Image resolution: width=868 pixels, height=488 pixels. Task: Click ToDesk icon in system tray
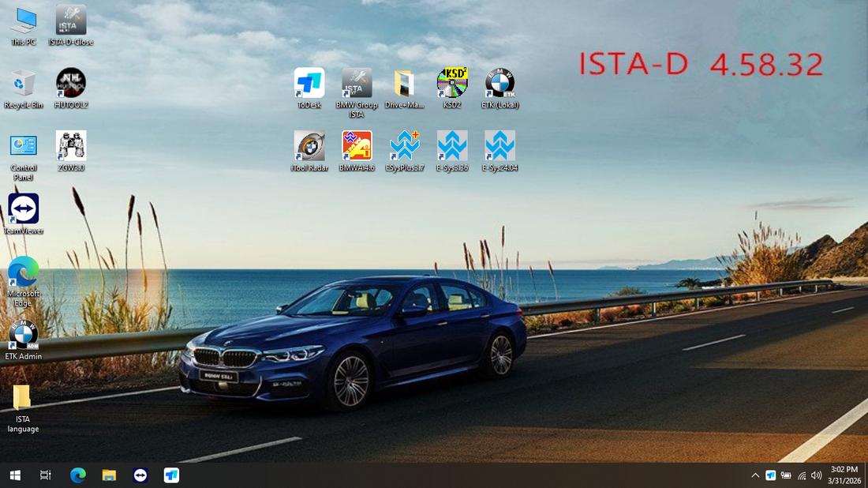click(x=771, y=475)
